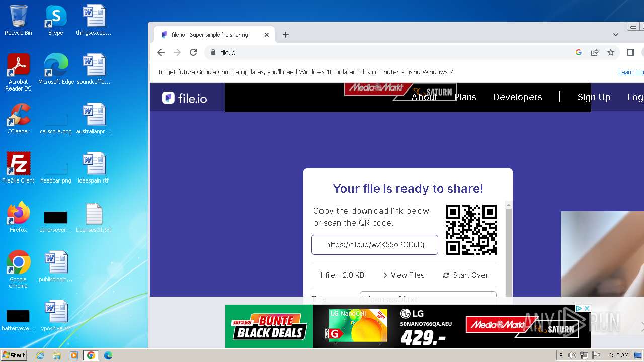Image resolution: width=644 pixels, height=362 pixels.
Task: Show hidden system tray icons
Action: (561, 355)
